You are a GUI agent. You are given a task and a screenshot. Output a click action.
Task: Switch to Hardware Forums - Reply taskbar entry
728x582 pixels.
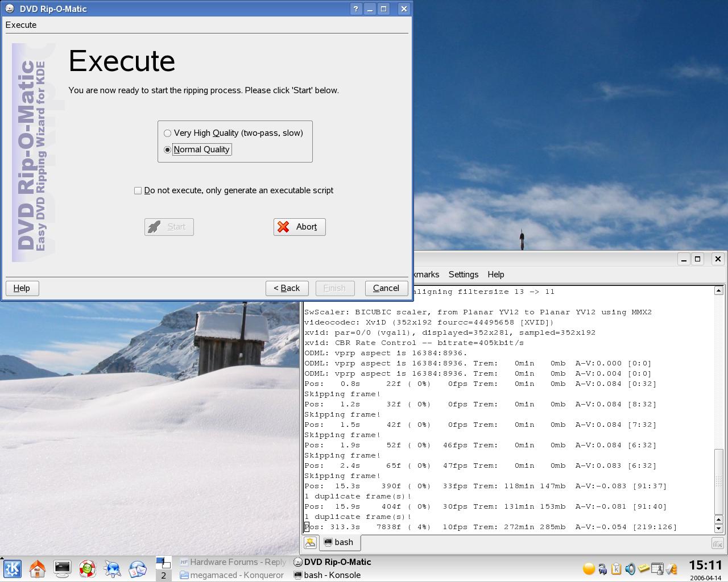pos(233,562)
